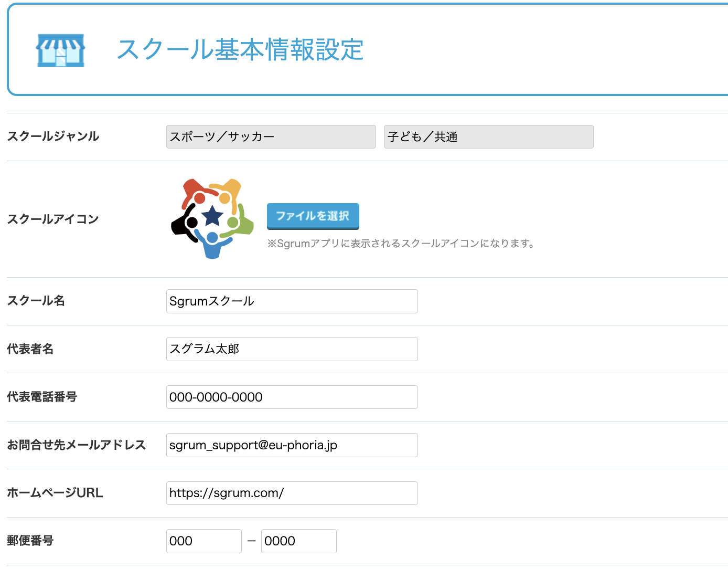Click the 代表者名 input field
The image size is (728, 569).
tap(292, 349)
